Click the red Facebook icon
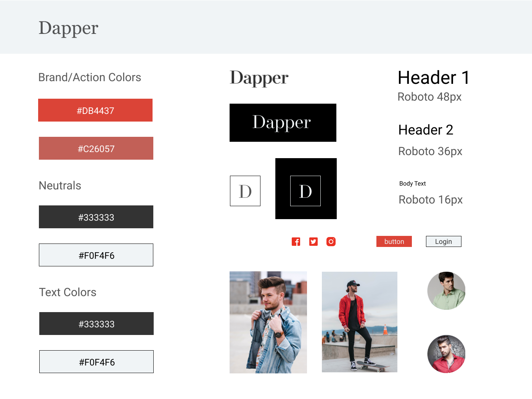The image size is (532, 399). click(x=296, y=242)
